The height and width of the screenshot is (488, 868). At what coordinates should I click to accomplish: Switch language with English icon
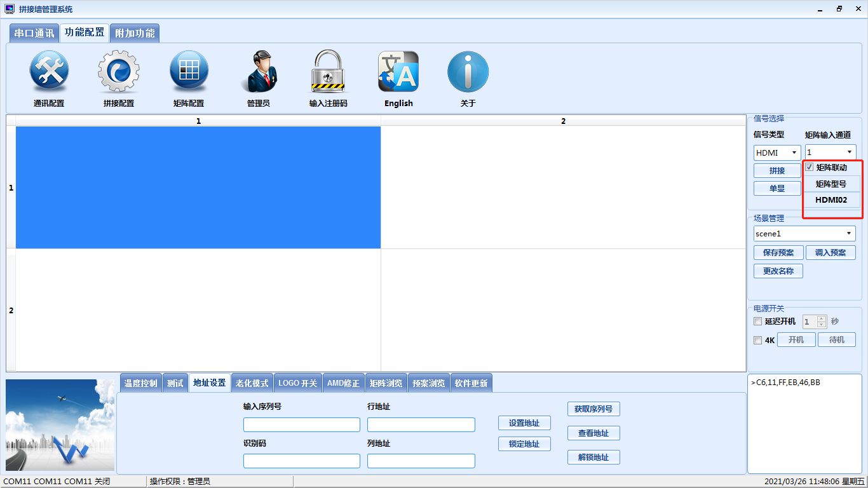point(398,71)
